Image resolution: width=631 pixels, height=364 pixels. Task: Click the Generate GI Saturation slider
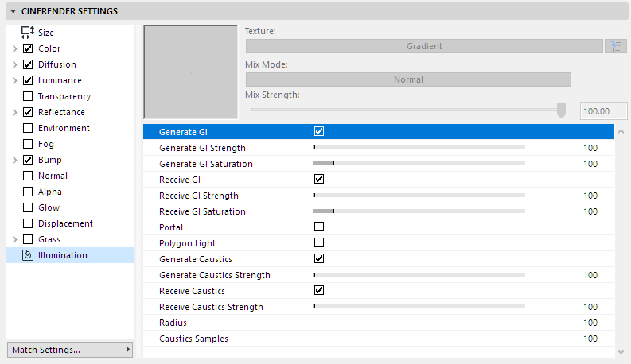419,164
